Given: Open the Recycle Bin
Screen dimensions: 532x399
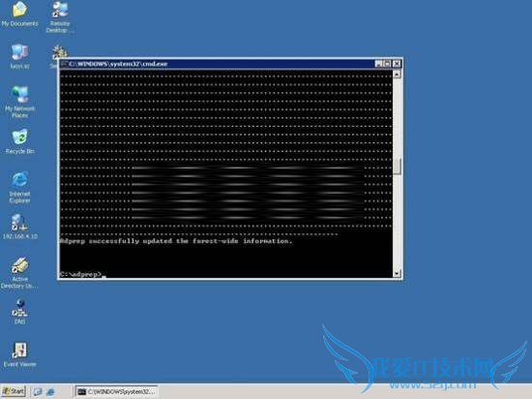Looking at the screenshot, I should (x=19, y=141).
